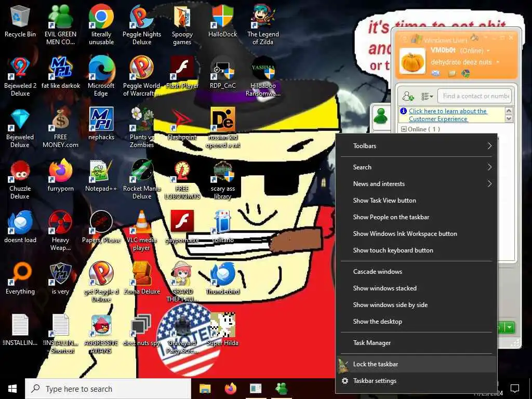Click the notice banner scroll down arrow
The width and height of the screenshot is (532, 399).
point(509,118)
